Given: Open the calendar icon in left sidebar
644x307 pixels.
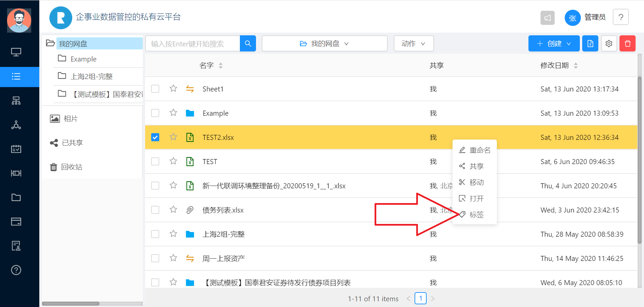Looking at the screenshot, I should point(16,149).
